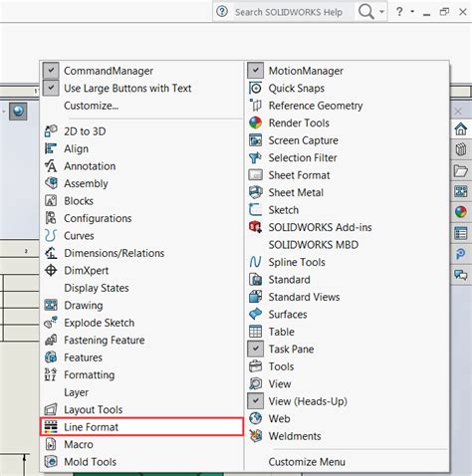This screenshot has width=472, height=476.
Task: Select the Curves toolbar icon
Action: tap(51, 236)
